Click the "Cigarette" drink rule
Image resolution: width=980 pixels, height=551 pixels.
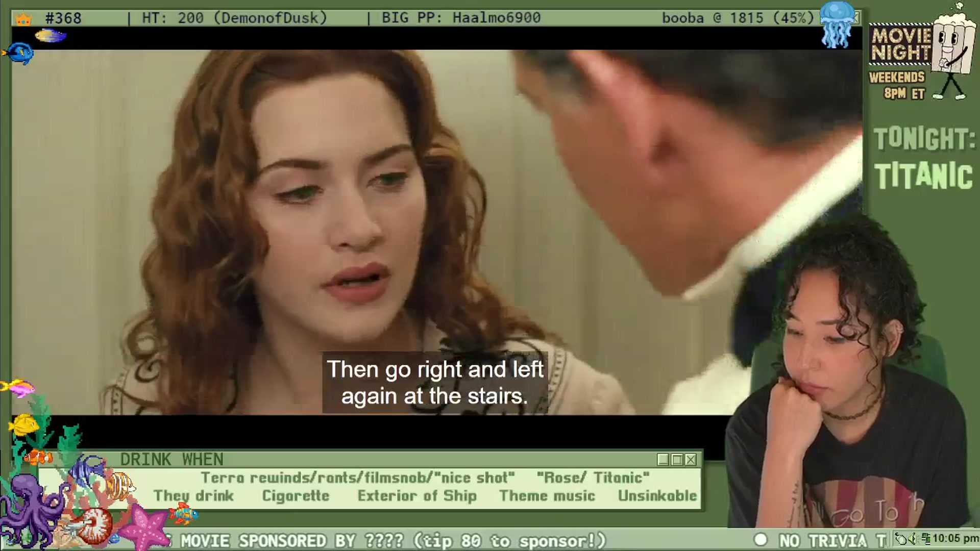click(296, 496)
